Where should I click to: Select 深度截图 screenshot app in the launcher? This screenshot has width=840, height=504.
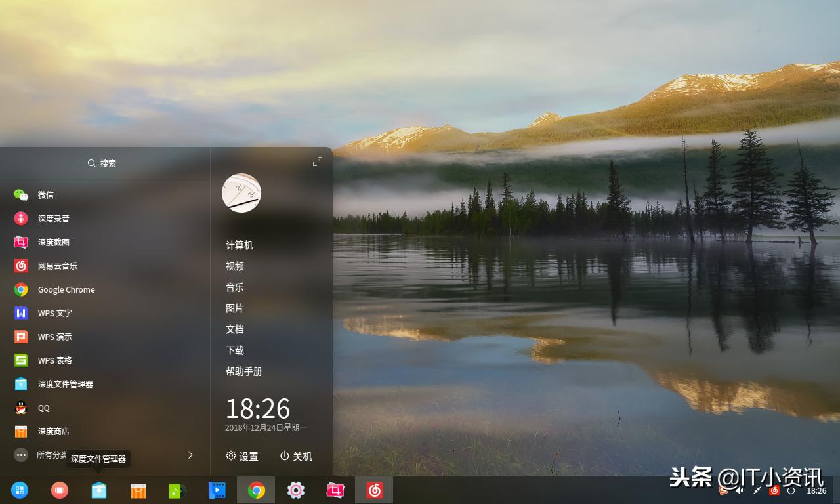pos(53,242)
